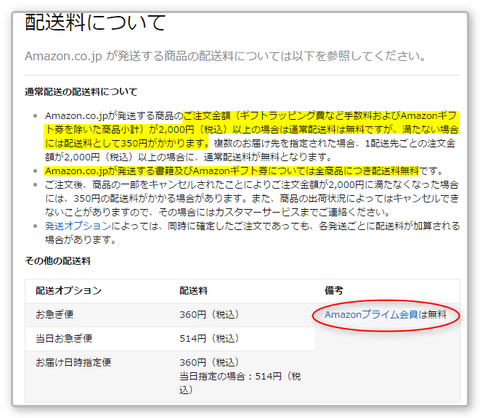Open the 発送オプション link
480x418 pixels.
click(78, 226)
